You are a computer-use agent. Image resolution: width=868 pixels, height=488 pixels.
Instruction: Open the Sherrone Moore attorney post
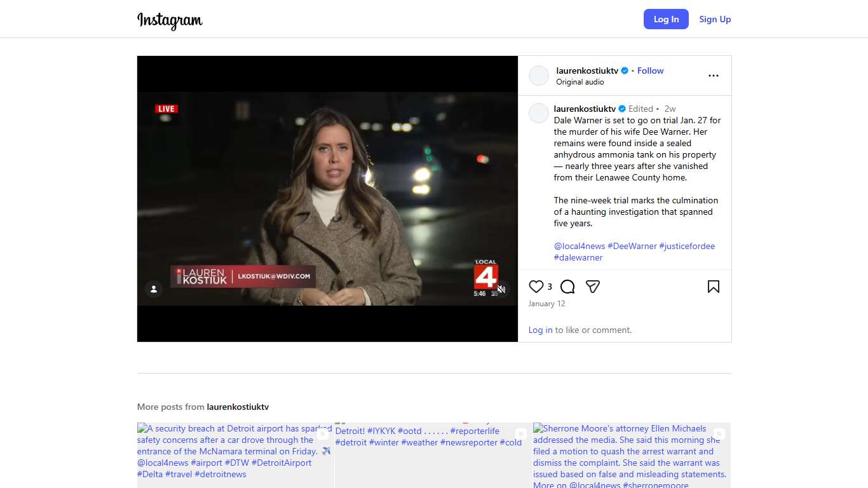tap(632, 454)
